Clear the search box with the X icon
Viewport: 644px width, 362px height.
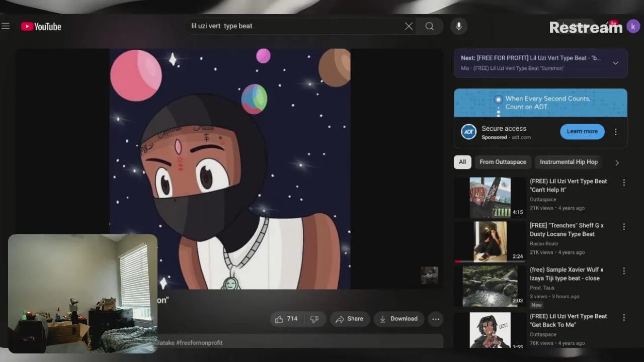[x=409, y=26]
